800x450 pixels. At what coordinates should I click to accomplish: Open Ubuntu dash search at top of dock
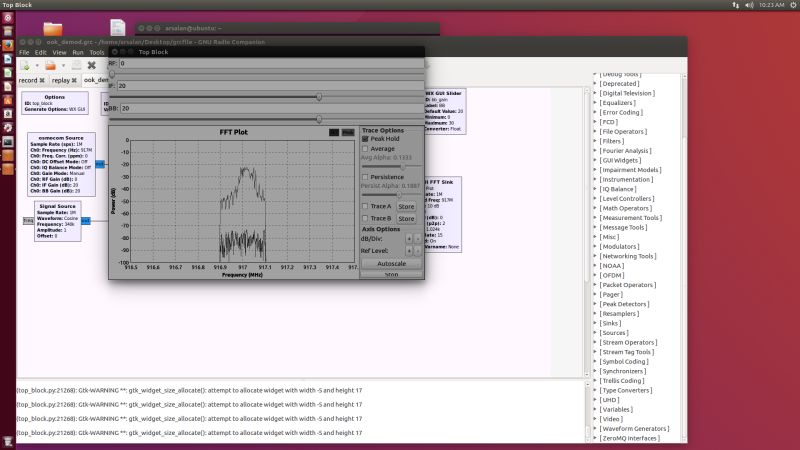pos(8,18)
